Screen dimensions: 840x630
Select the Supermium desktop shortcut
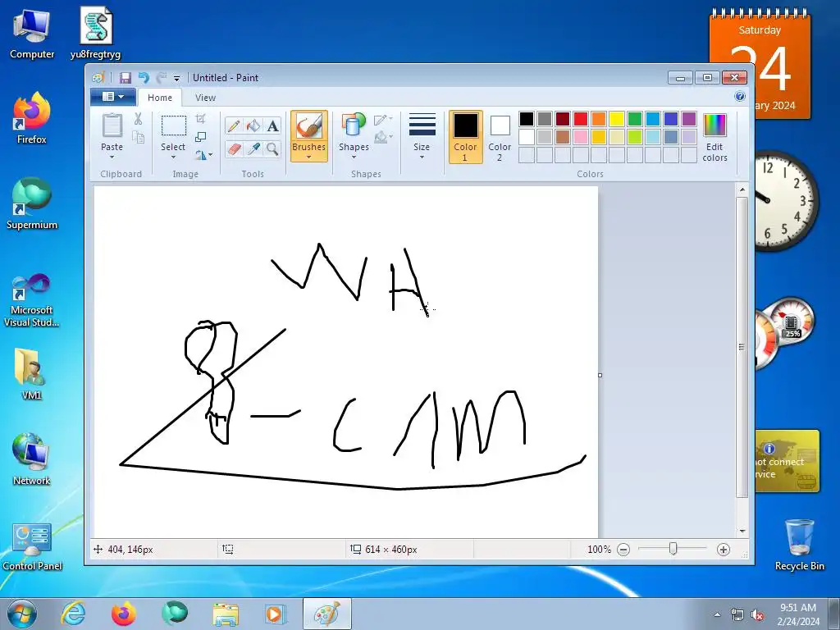(32, 204)
